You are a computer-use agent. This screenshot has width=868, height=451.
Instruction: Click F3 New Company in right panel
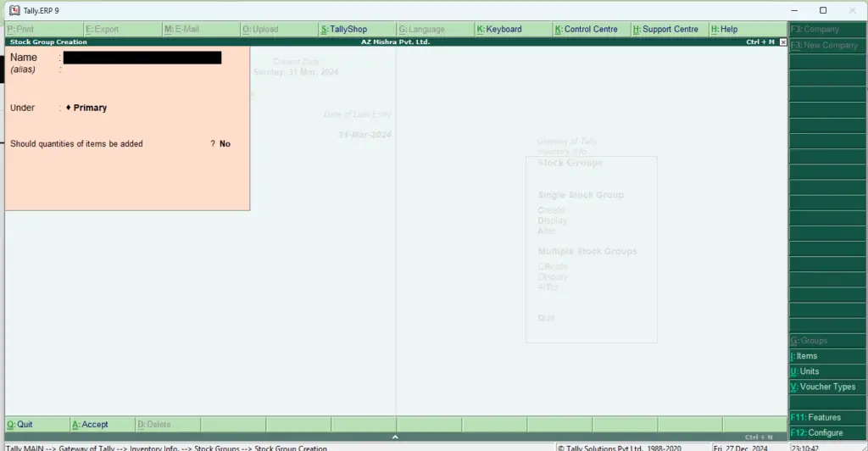coord(827,46)
